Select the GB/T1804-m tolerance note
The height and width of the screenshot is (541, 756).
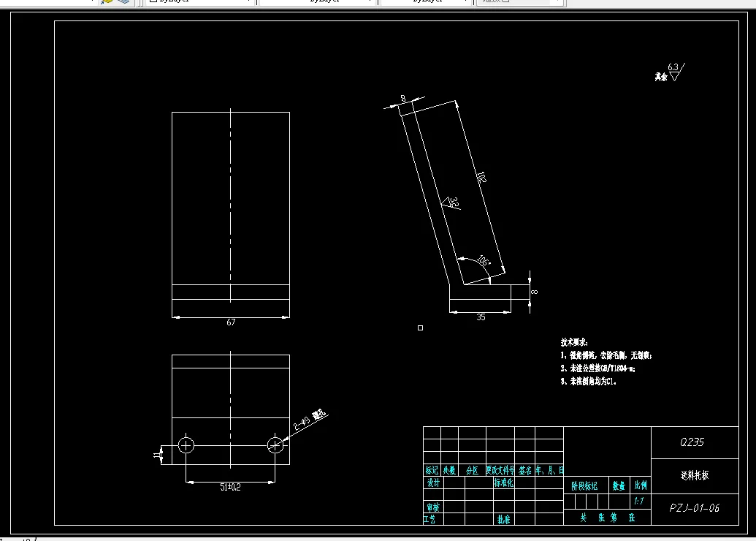tap(597, 368)
